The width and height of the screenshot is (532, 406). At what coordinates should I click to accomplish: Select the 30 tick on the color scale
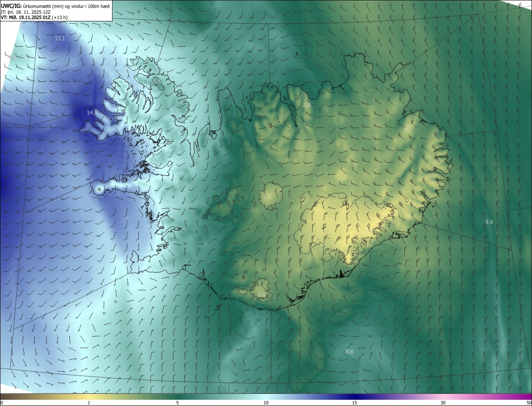point(443,403)
